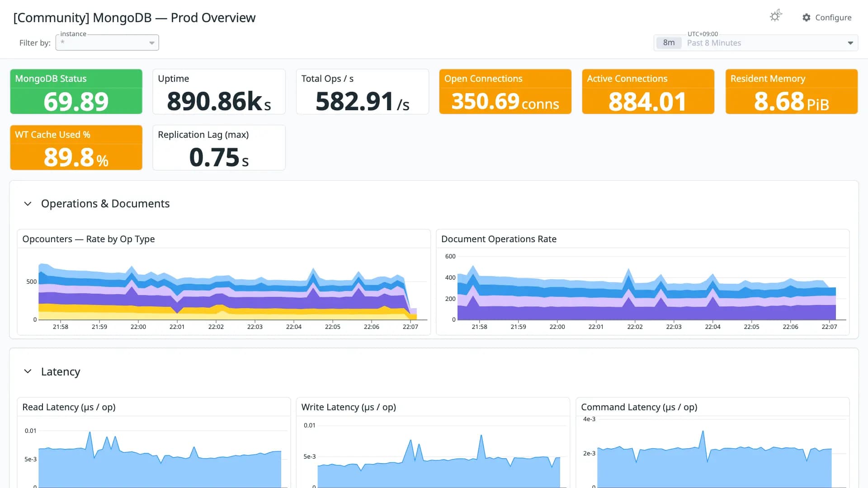Click the dashboard title MongoDB — Prod Overview
This screenshot has width=868, height=488.
pyautogui.click(x=134, y=18)
